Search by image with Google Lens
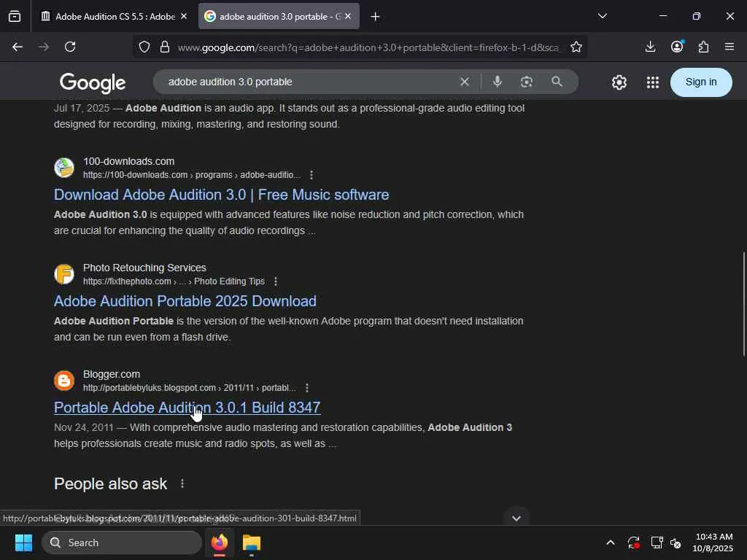The width and height of the screenshot is (747, 560). point(527,82)
